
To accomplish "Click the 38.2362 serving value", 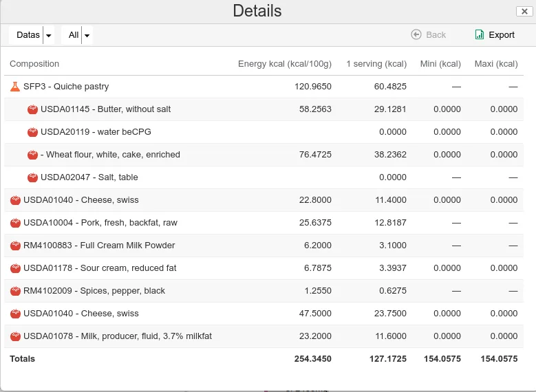I will click(x=390, y=155).
